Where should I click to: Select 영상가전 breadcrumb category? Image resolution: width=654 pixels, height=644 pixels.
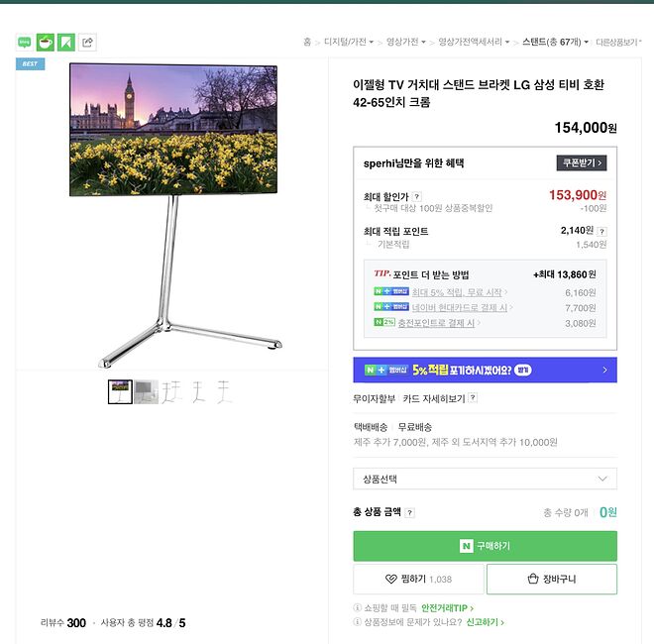[406, 42]
